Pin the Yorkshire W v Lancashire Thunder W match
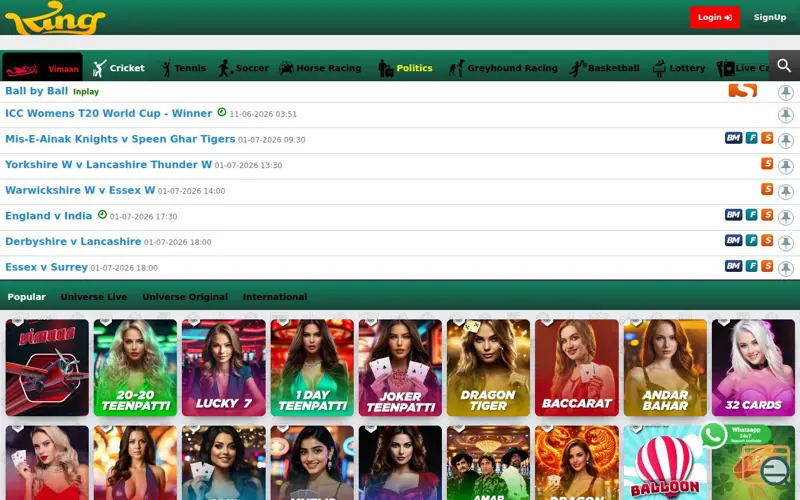The image size is (800, 500). pyautogui.click(x=786, y=166)
